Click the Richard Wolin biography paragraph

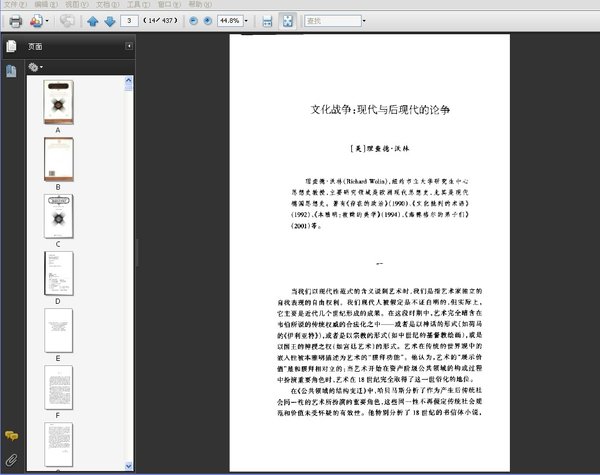[x=380, y=203]
